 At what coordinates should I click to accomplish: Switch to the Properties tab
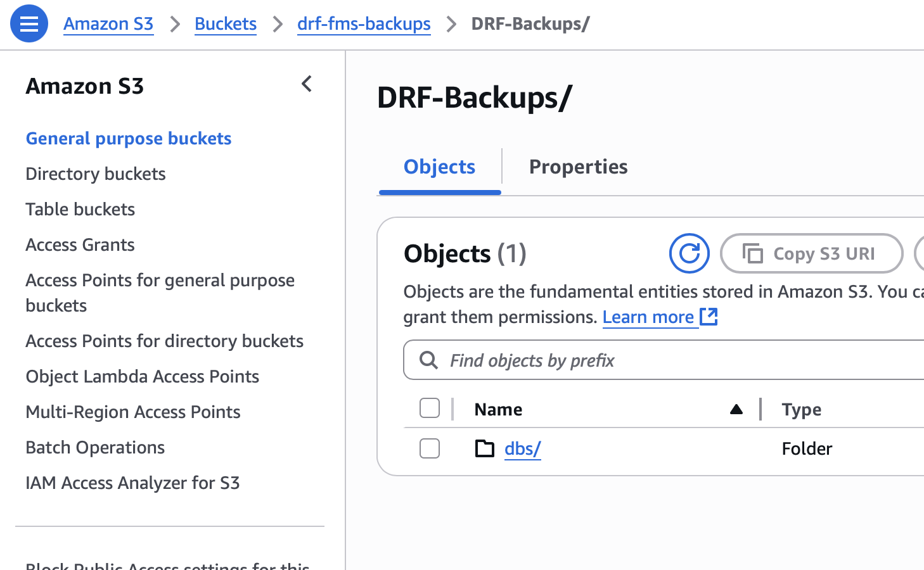[x=579, y=167]
